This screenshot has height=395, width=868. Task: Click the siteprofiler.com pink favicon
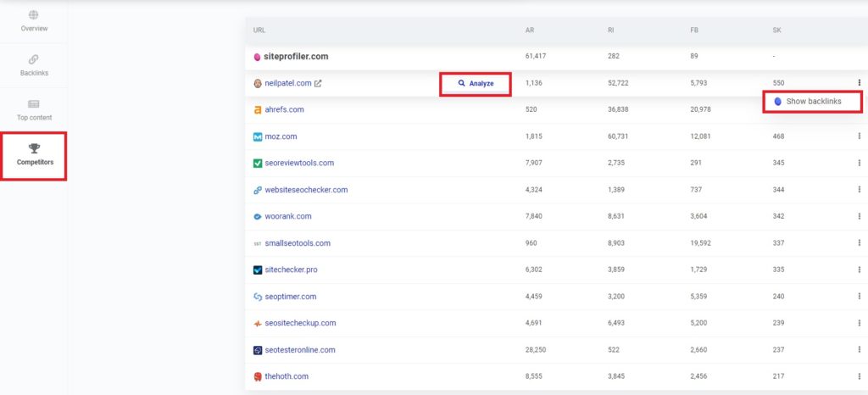[257, 57]
